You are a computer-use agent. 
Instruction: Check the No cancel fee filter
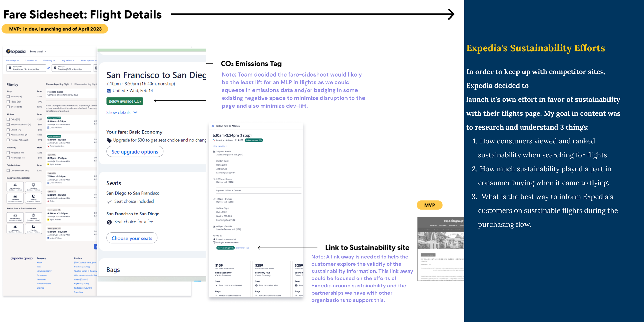(x=8, y=153)
